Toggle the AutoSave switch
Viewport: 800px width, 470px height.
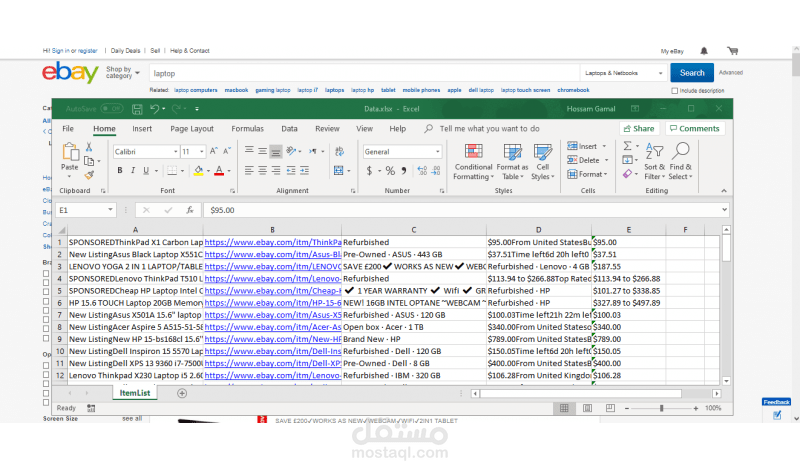[111, 109]
